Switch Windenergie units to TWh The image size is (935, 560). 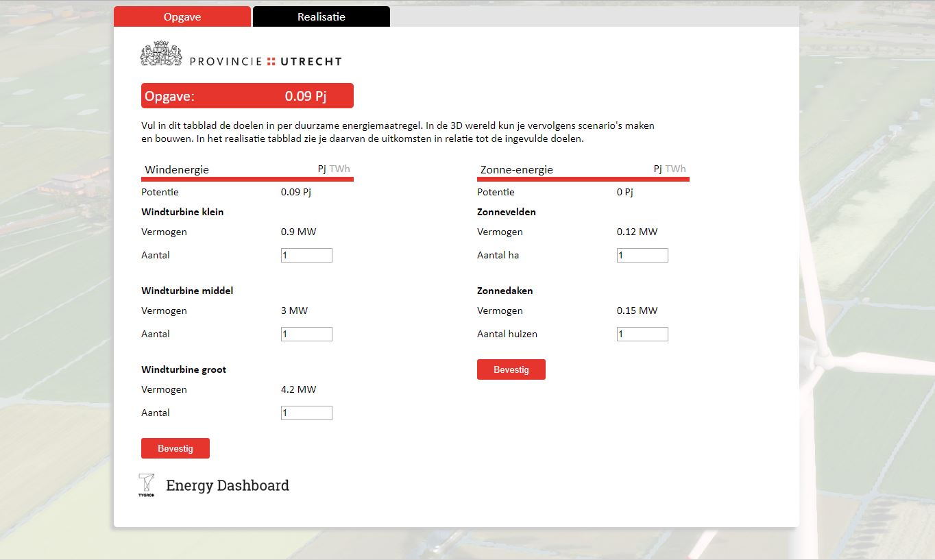[x=340, y=169]
